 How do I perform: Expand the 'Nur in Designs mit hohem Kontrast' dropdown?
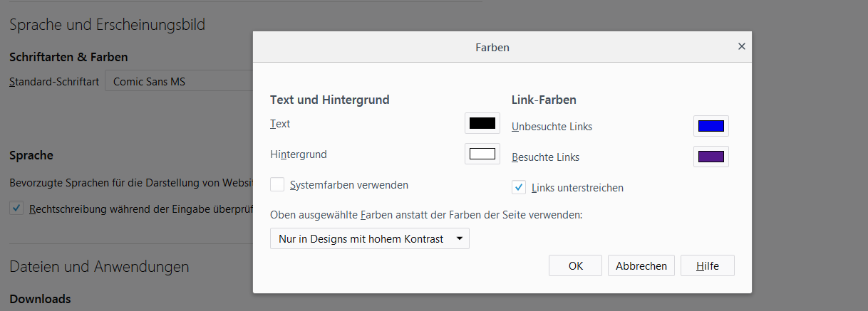(x=370, y=239)
